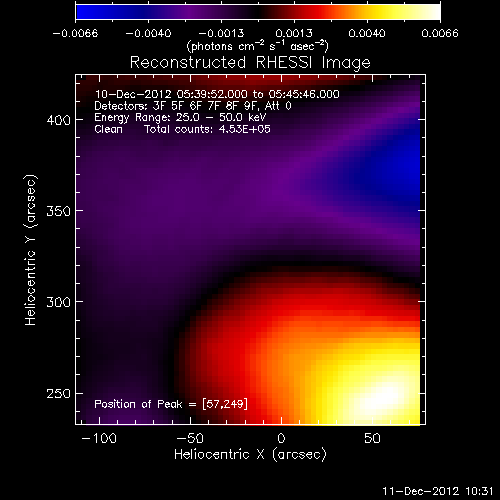
Task: Click the colorbar units label in photons
Action: 257,46
